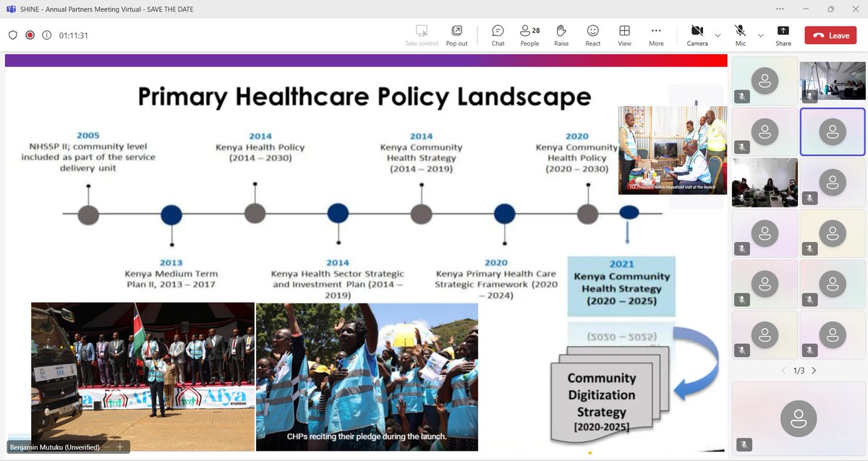This screenshot has height=461, width=868.
Task: Show the People participants list
Action: click(x=529, y=35)
